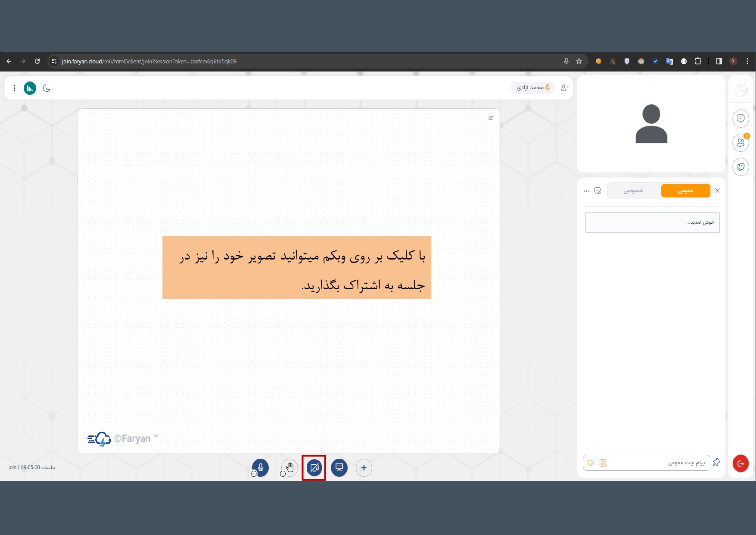Viewport: 756px width, 535px height.
Task: Open the connection status bars icon
Action: coord(30,88)
